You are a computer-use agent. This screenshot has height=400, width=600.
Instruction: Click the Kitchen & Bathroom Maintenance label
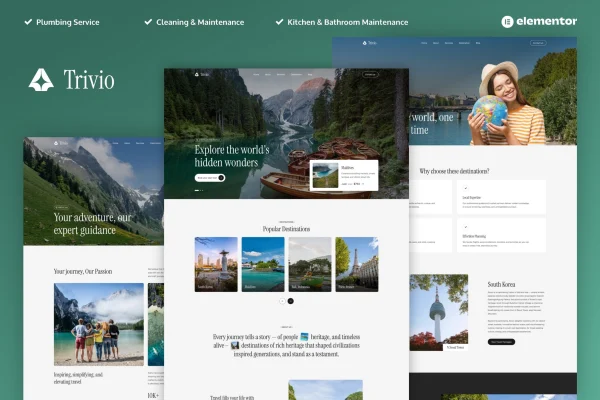pos(348,22)
